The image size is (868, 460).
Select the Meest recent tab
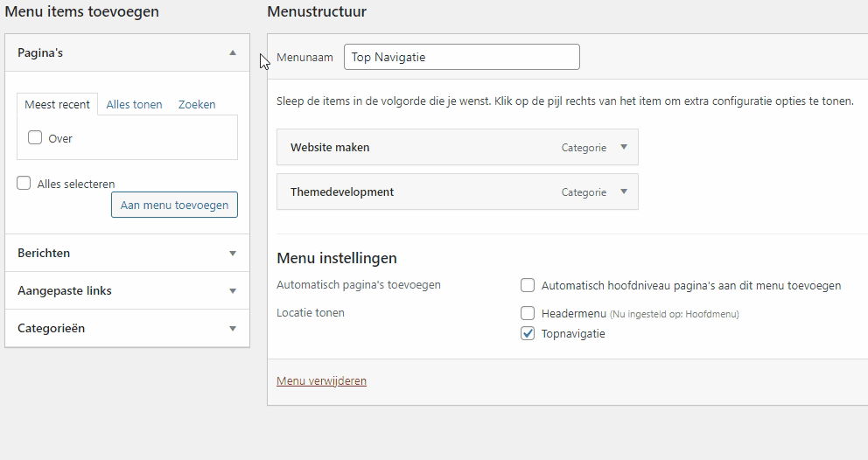tap(57, 104)
